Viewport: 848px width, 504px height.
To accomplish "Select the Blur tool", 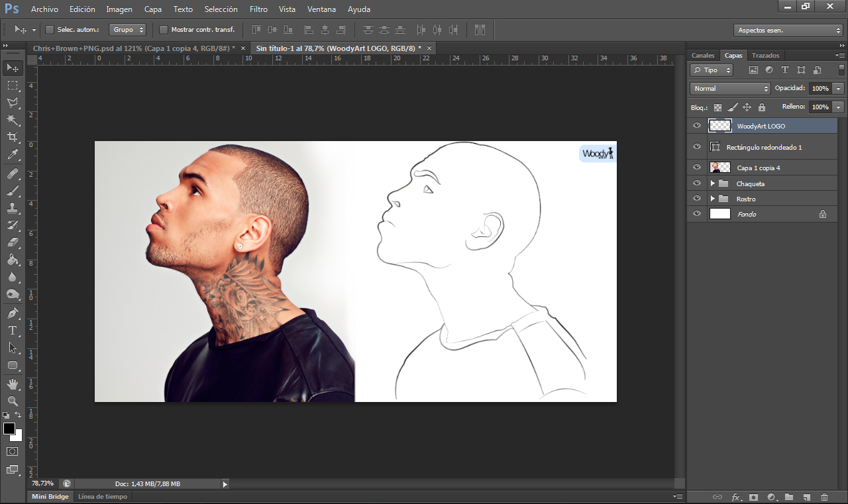I will (x=13, y=277).
